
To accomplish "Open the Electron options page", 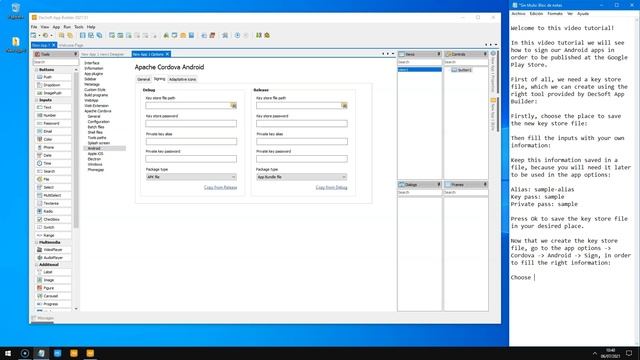I will pos(94,159).
